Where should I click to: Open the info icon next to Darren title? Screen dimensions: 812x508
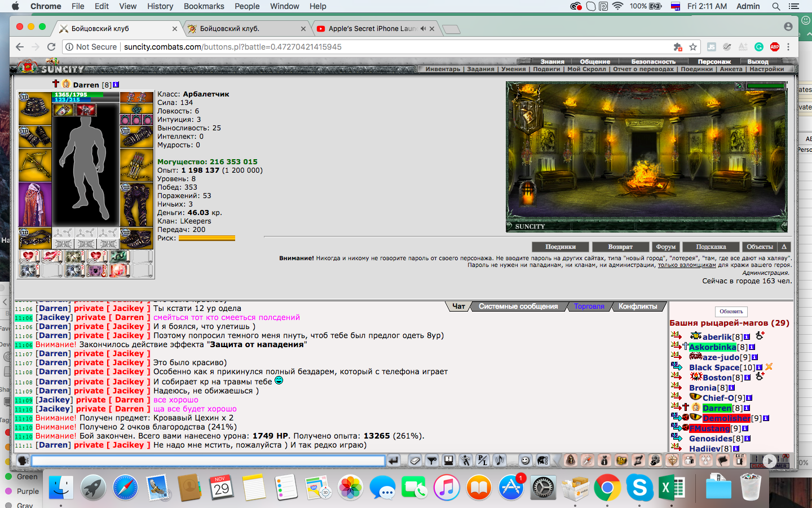pos(116,85)
